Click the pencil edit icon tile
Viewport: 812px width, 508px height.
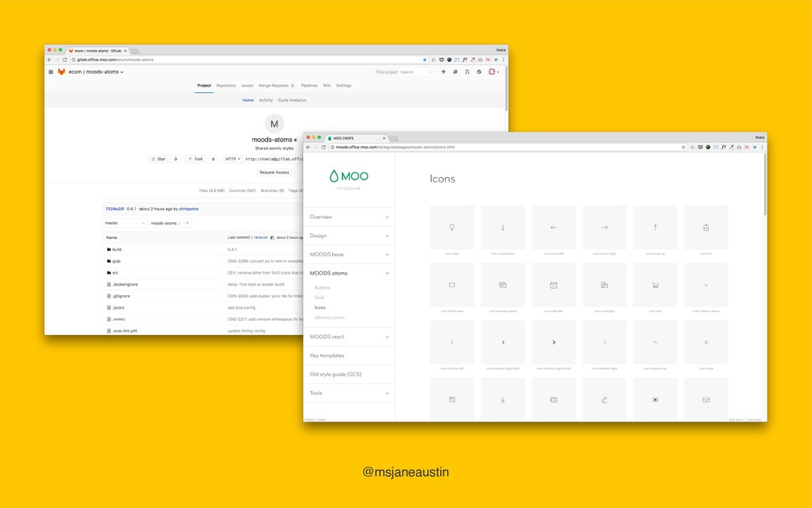click(604, 399)
